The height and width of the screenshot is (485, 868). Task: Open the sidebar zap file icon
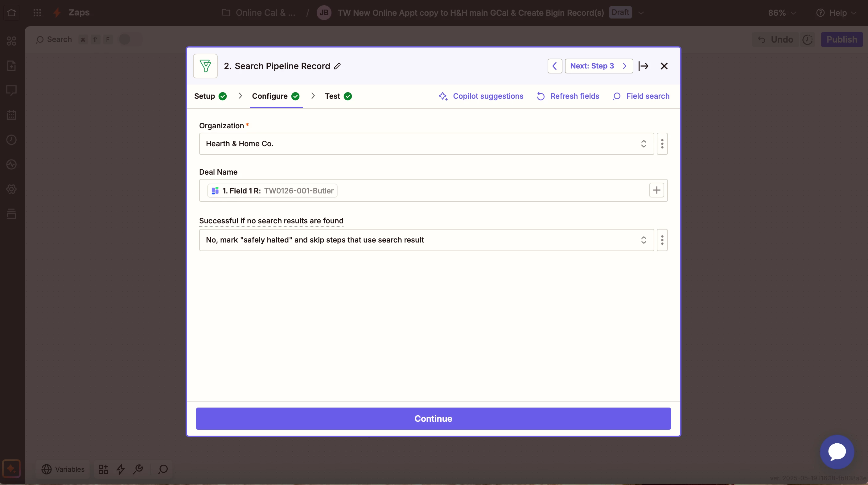11,66
